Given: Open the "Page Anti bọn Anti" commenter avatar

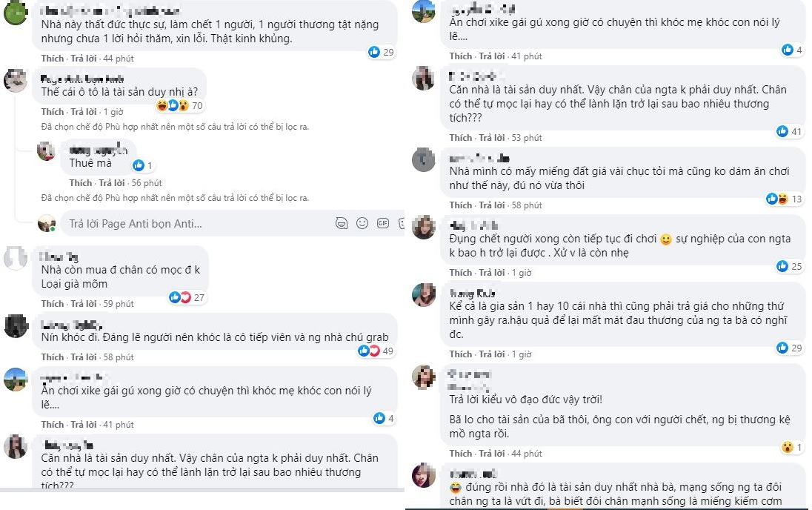Looking at the screenshot, I should (16, 80).
